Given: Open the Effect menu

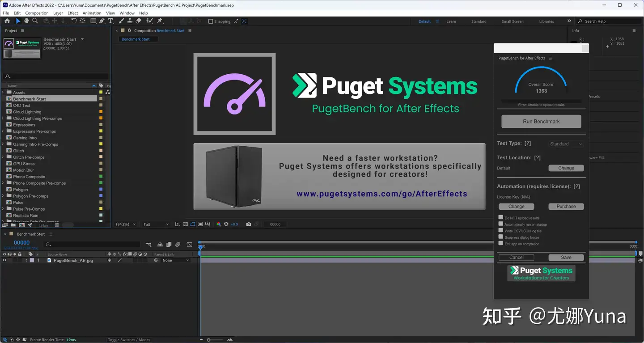Looking at the screenshot, I should pos(73,13).
